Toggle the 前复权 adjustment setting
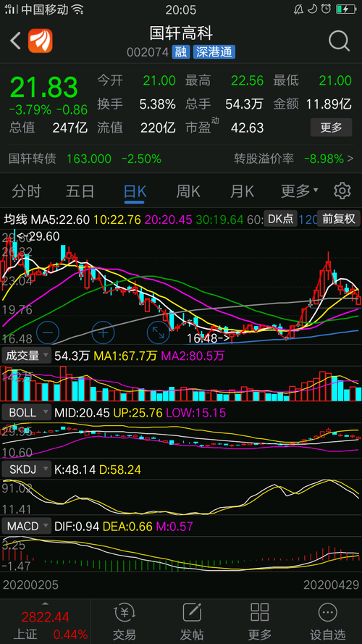The width and height of the screenshot is (362, 644). [339, 219]
